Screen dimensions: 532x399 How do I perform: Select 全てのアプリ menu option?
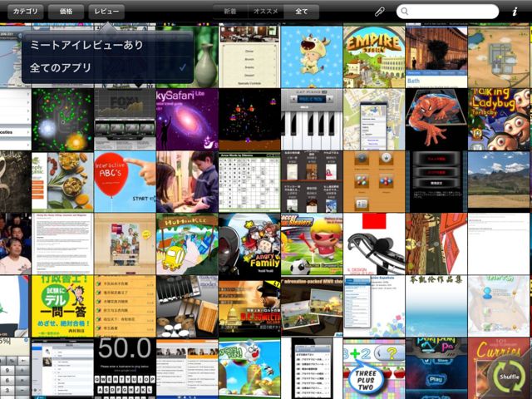pyautogui.click(x=107, y=68)
